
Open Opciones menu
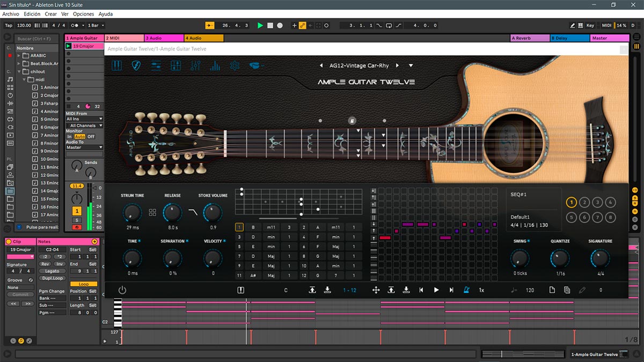pos(83,14)
